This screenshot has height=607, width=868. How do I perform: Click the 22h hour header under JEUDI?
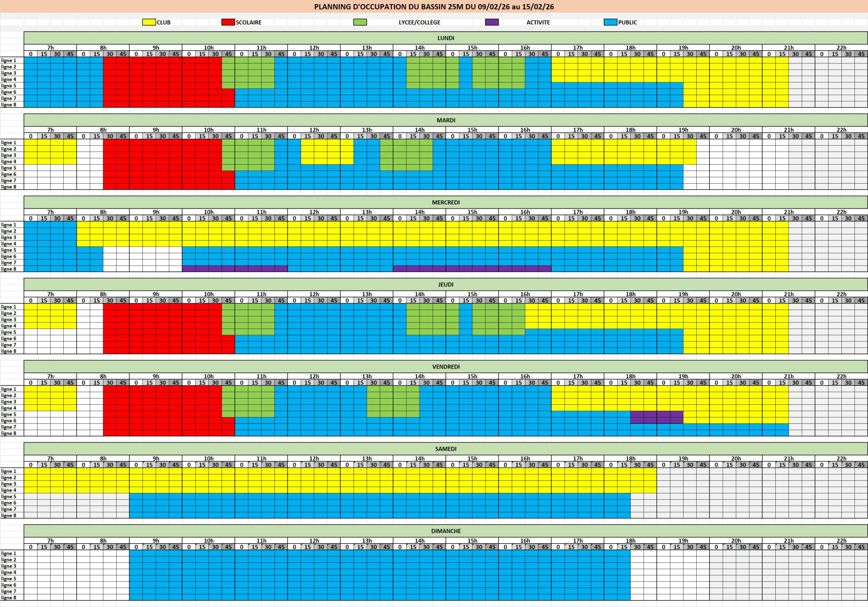coord(841,294)
